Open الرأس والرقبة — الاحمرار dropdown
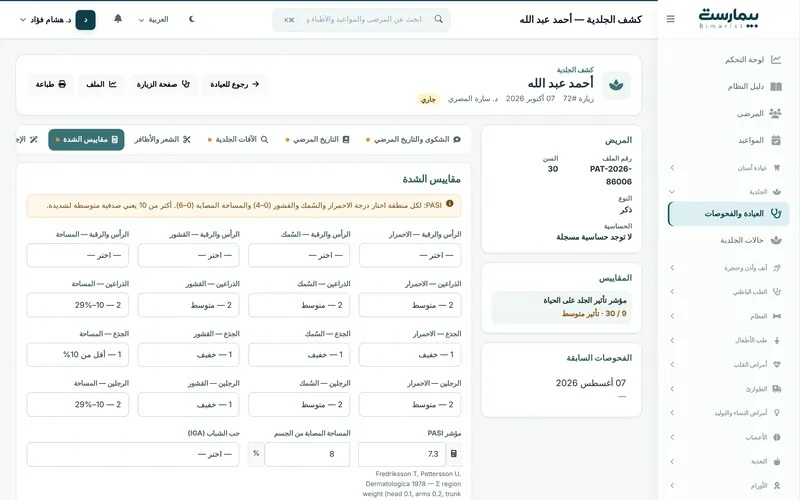This screenshot has width=800, height=500. pos(410,255)
